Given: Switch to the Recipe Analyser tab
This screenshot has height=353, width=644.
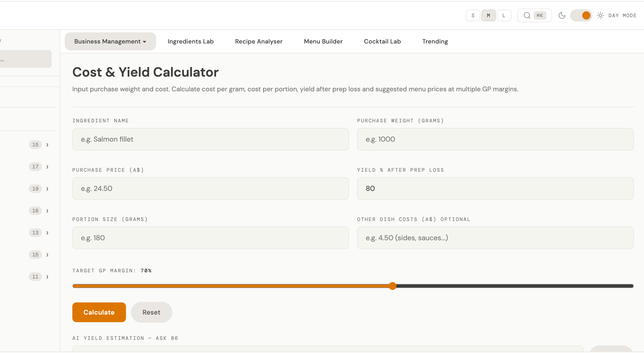Looking at the screenshot, I should tap(259, 41).
